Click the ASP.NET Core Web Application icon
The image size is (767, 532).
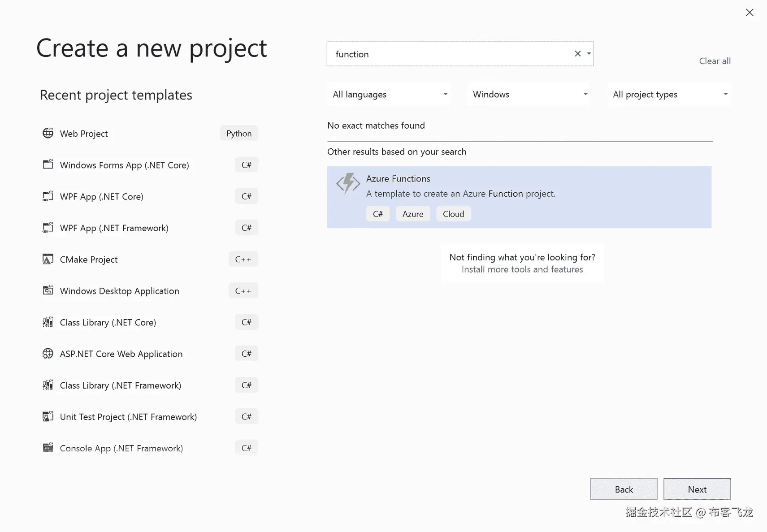coord(48,354)
